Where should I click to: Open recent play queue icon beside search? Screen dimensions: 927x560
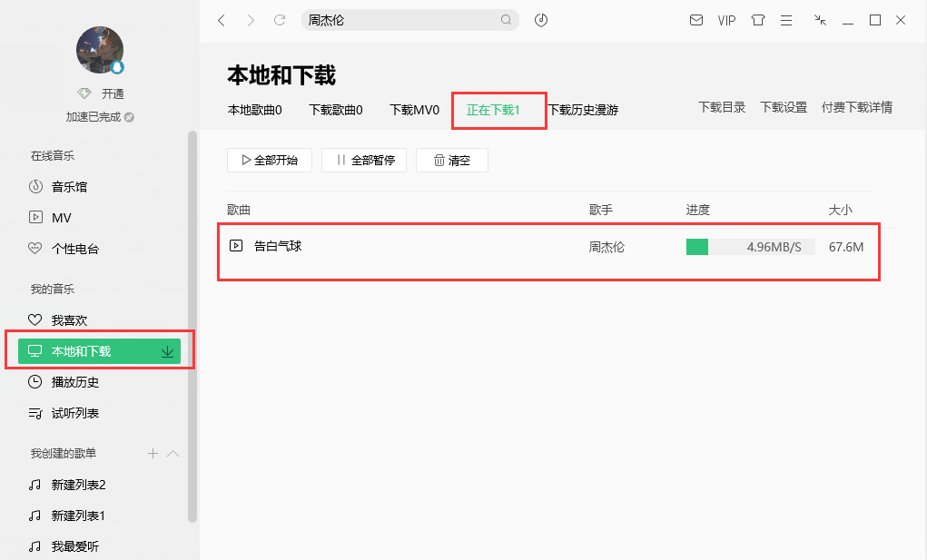540,20
